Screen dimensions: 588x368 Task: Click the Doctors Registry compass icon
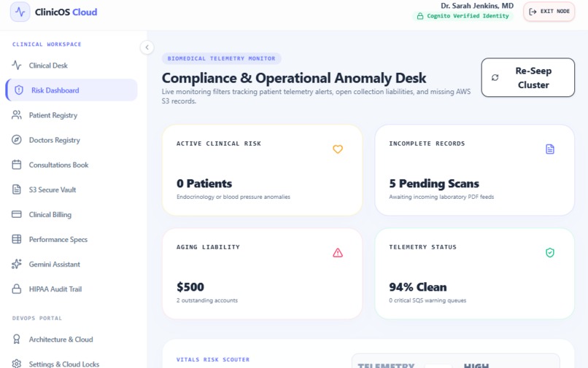17,140
